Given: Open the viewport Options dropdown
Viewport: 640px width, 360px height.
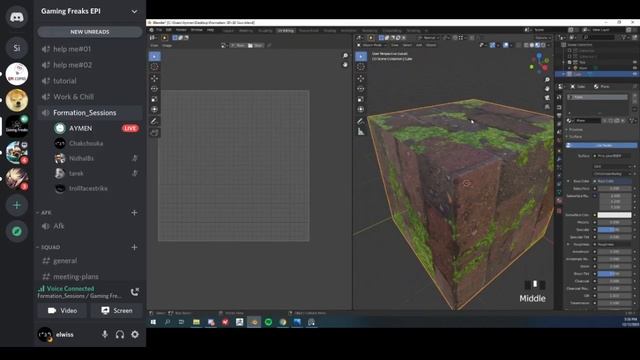Looking at the screenshot, I should pyautogui.click(x=542, y=38).
